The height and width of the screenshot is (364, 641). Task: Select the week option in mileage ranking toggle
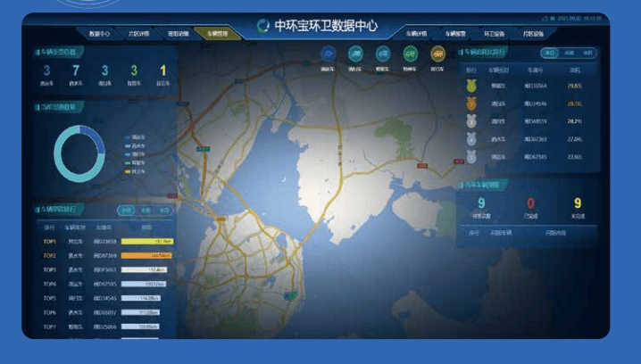click(x=146, y=211)
